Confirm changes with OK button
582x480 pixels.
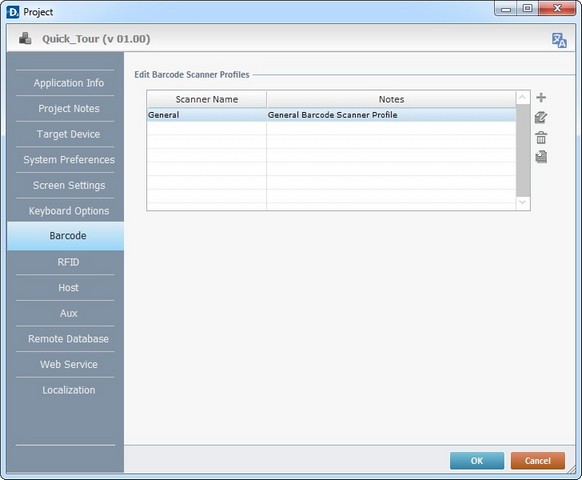[x=477, y=461]
